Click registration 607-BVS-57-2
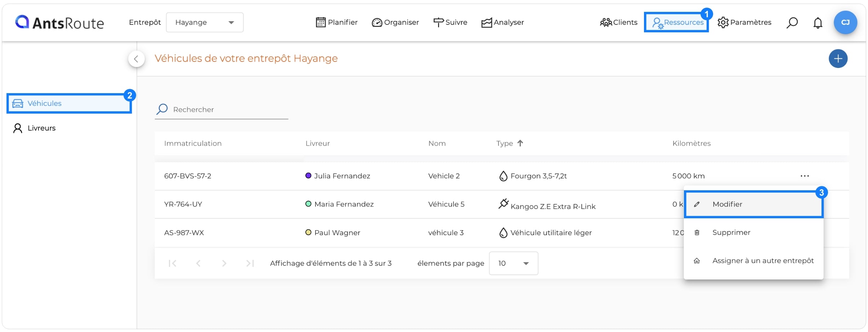Viewport: 868px width, 332px height. [x=188, y=176]
